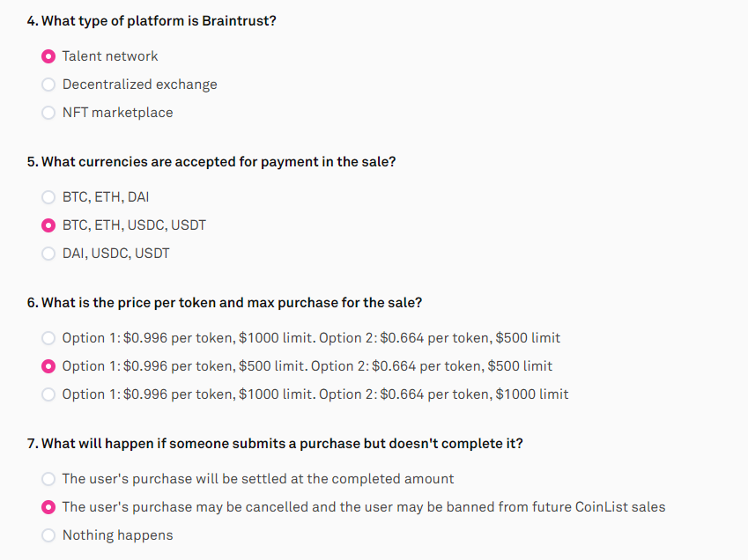The image size is (748, 560).
Task: Pick the BTC, ETH, DAI answer
Action: point(48,197)
